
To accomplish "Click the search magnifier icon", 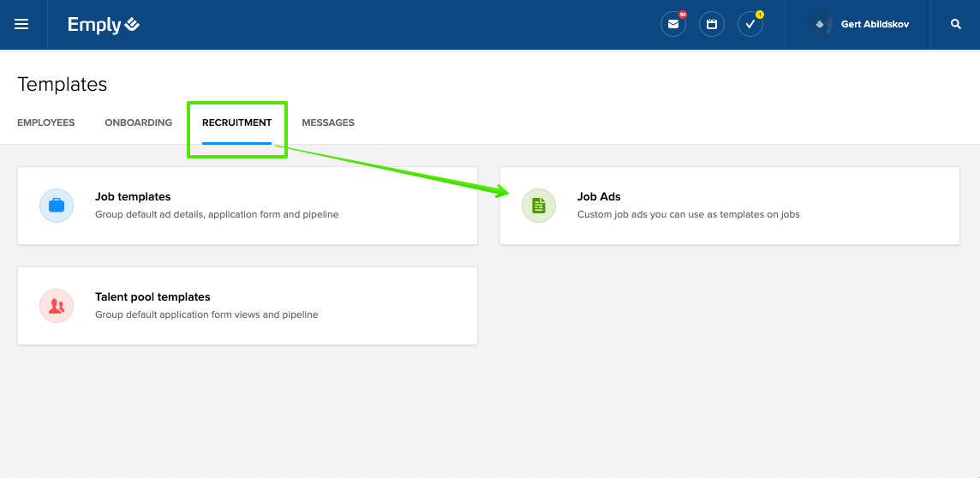I will [x=956, y=25].
